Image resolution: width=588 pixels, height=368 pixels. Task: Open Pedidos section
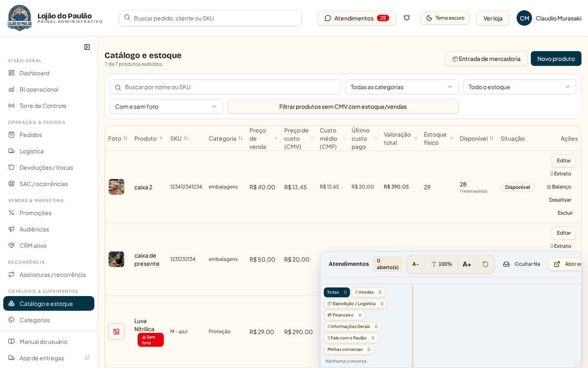pyautogui.click(x=49, y=135)
